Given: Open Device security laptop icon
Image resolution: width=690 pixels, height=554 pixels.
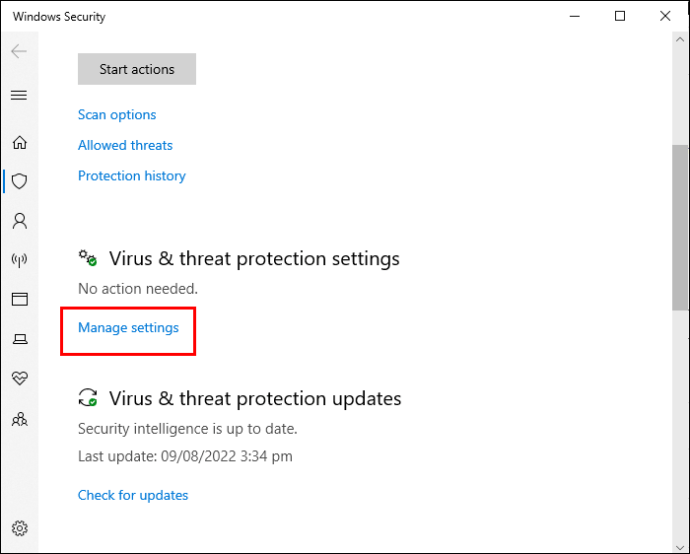Looking at the screenshot, I should coord(19,339).
